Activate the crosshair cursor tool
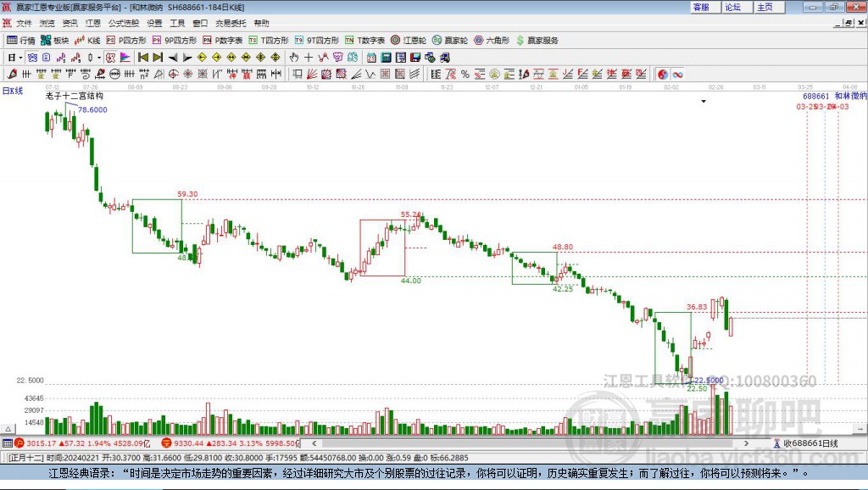This screenshot has width=868, height=490. click(x=309, y=58)
